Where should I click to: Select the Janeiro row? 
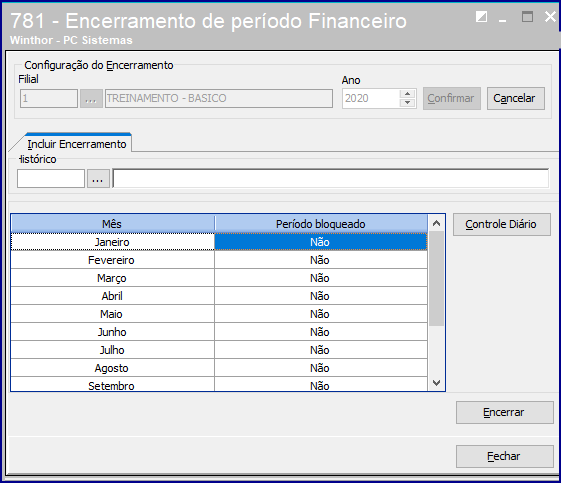(219, 242)
